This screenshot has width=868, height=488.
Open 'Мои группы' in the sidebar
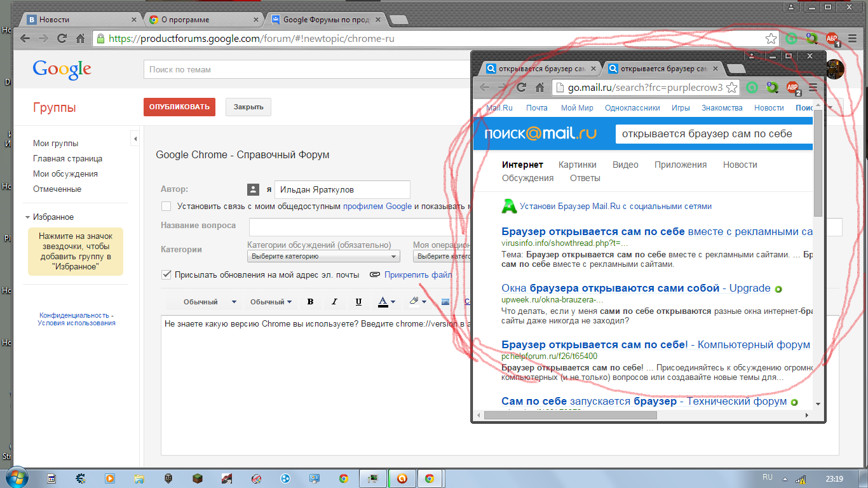[x=56, y=144]
